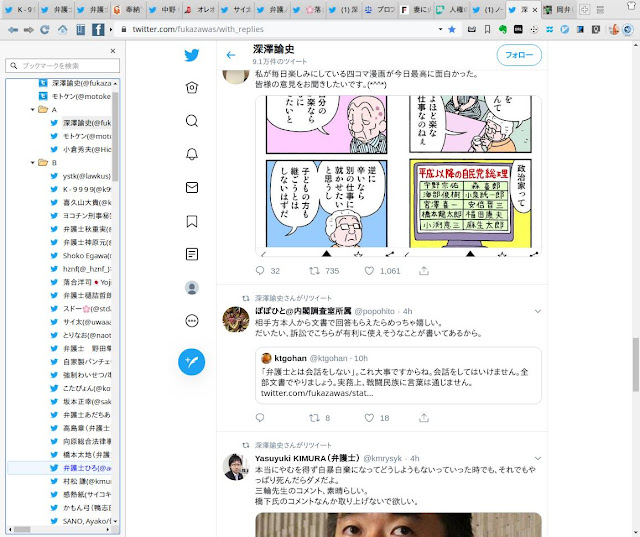Switch to the 岡弁 tab

point(559,10)
